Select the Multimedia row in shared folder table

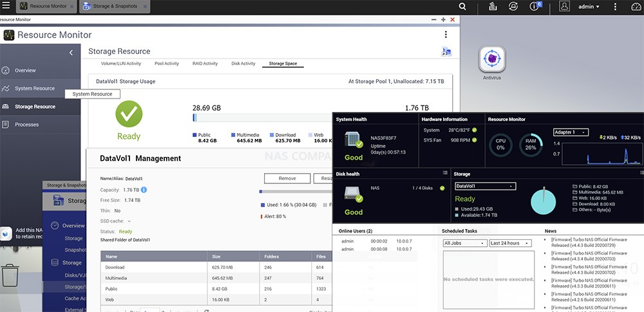click(x=216, y=278)
